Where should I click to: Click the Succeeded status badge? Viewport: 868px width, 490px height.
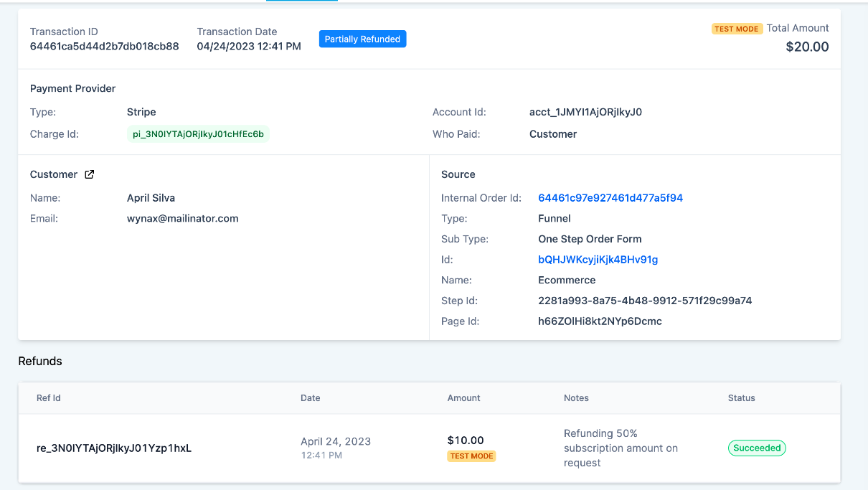coord(757,448)
